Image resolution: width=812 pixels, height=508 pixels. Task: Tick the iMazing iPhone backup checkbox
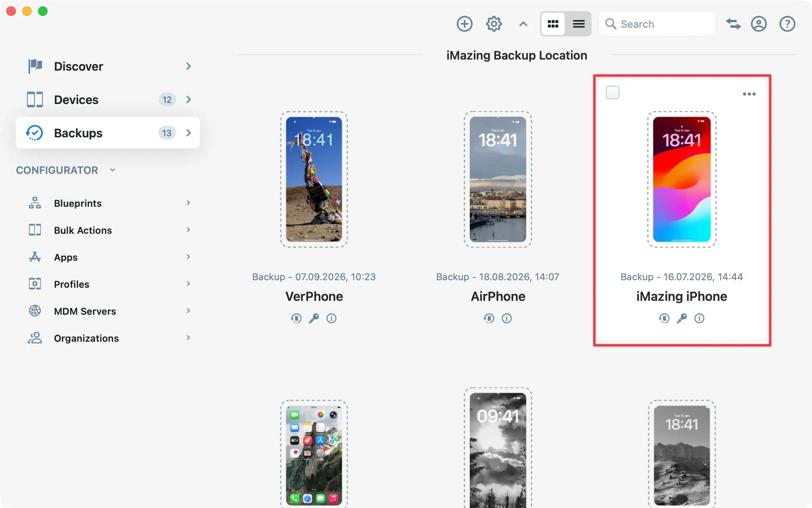612,92
